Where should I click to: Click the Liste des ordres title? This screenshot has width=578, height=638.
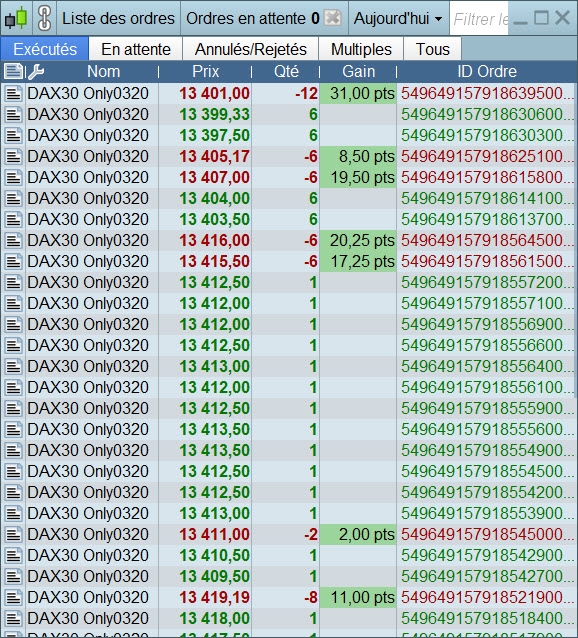[118, 19]
